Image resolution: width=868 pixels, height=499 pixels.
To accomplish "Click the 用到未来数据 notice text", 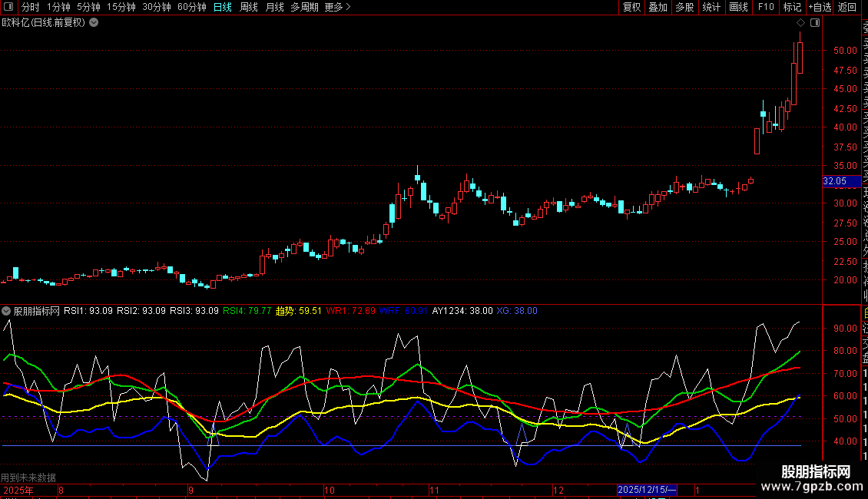I will pyautogui.click(x=28, y=478).
